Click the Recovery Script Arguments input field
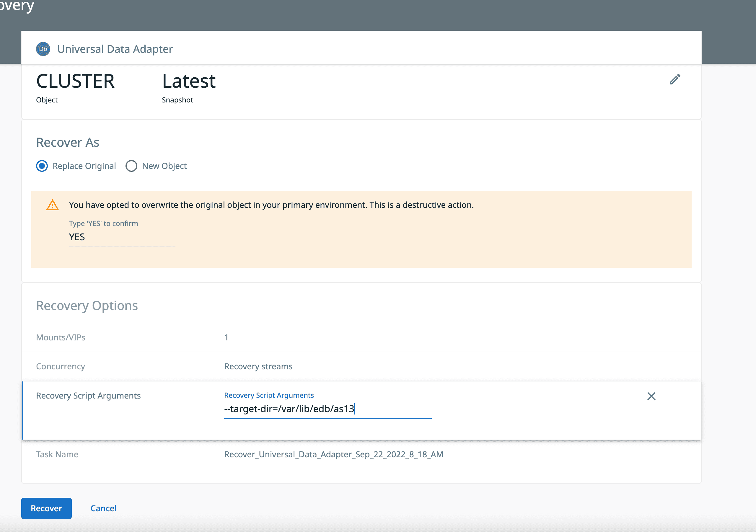 pyautogui.click(x=328, y=409)
